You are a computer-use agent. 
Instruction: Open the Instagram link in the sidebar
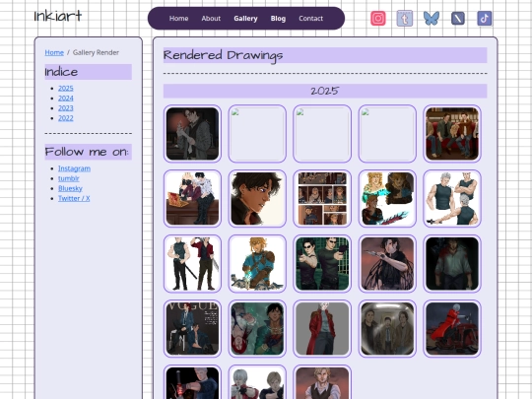pyautogui.click(x=74, y=168)
